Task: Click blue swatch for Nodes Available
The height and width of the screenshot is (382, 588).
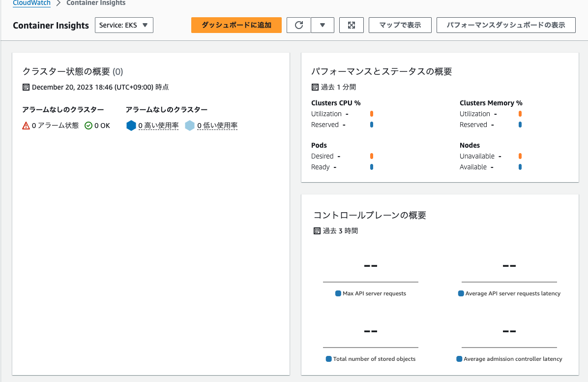Action: [520, 167]
